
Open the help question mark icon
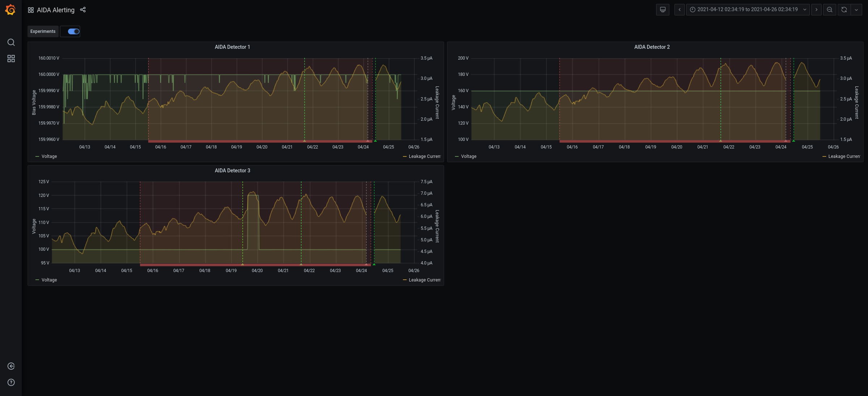(x=11, y=382)
